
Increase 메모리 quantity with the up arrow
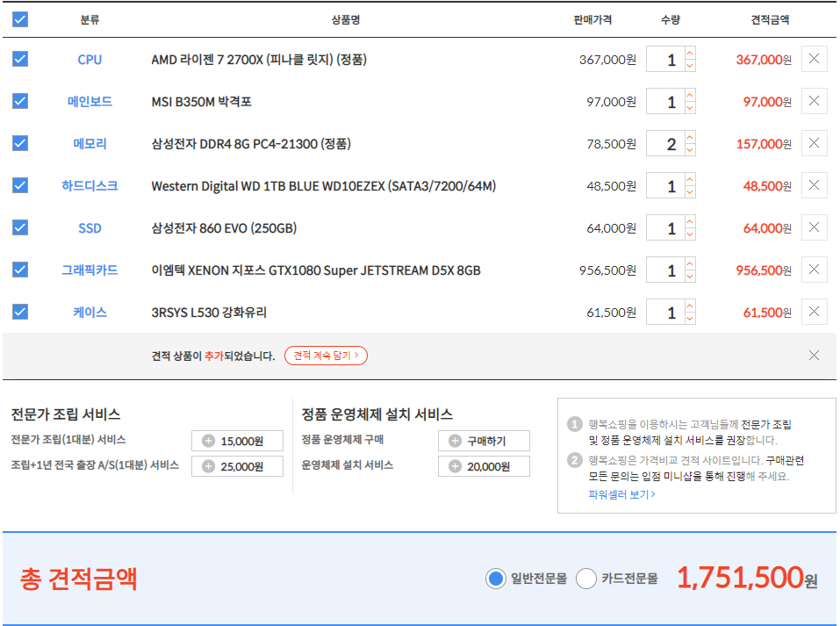[x=690, y=137]
